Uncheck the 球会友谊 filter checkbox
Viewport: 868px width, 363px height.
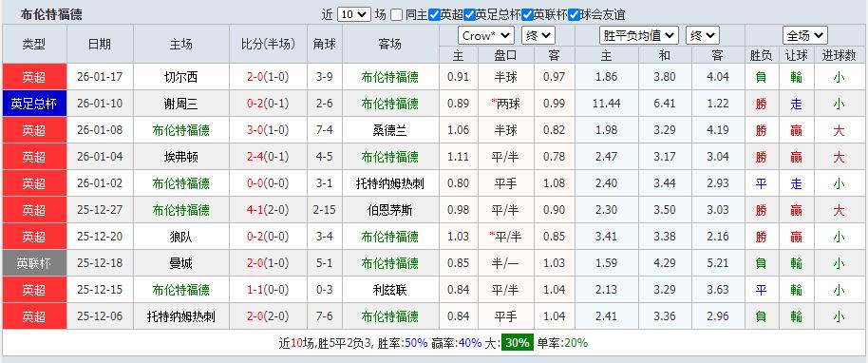point(574,15)
